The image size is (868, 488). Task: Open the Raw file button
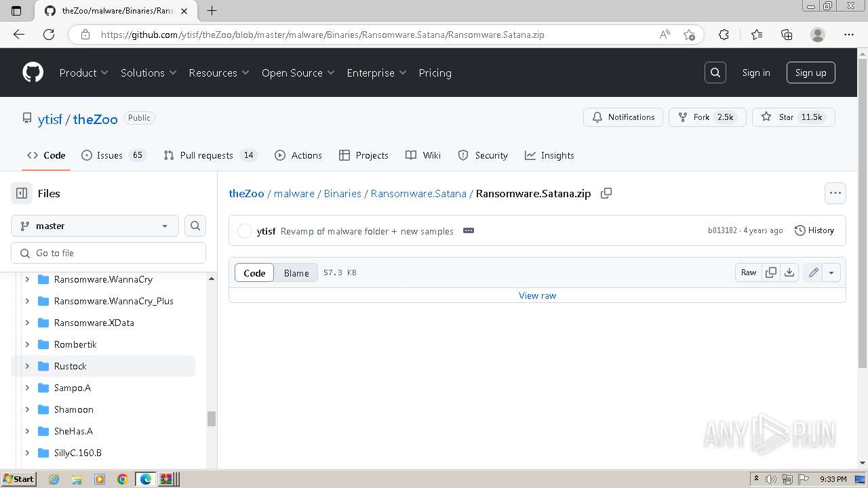(749, 272)
